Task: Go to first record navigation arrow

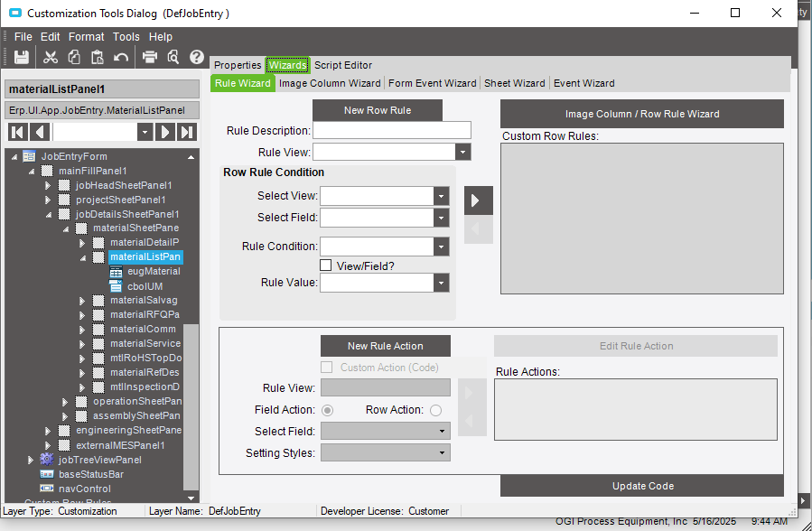Action: click(x=17, y=132)
